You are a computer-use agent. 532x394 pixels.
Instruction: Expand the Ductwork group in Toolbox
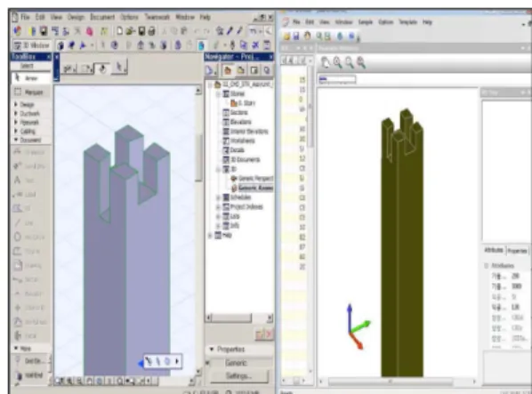point(16,113)
